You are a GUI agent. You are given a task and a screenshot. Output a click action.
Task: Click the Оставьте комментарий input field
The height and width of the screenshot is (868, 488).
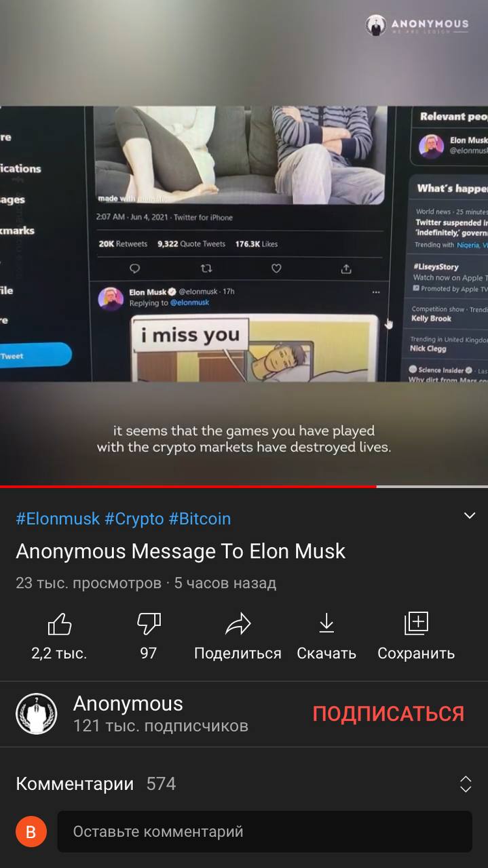coord(265,831)
